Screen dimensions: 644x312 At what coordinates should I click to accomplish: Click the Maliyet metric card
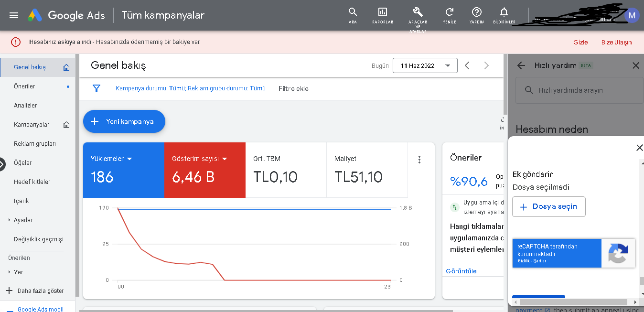(x=367, y=170)
